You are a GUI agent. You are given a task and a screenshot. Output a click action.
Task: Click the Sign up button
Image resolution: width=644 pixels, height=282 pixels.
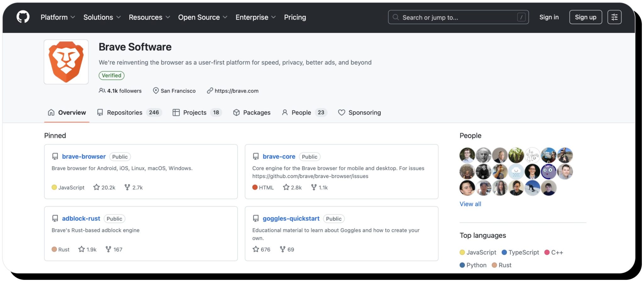586,17
